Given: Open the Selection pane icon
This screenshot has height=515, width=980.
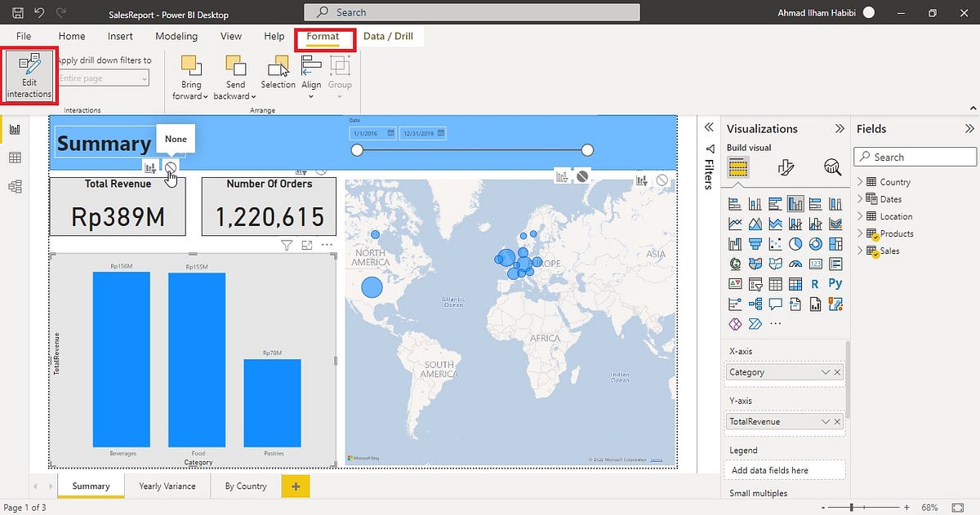Looking at the screenshot, I should pos(278,73).
